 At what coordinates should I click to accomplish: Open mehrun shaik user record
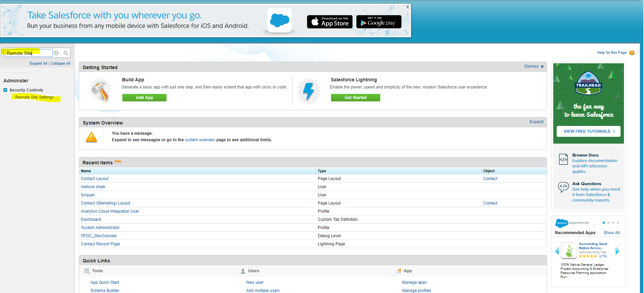(93, 187)
